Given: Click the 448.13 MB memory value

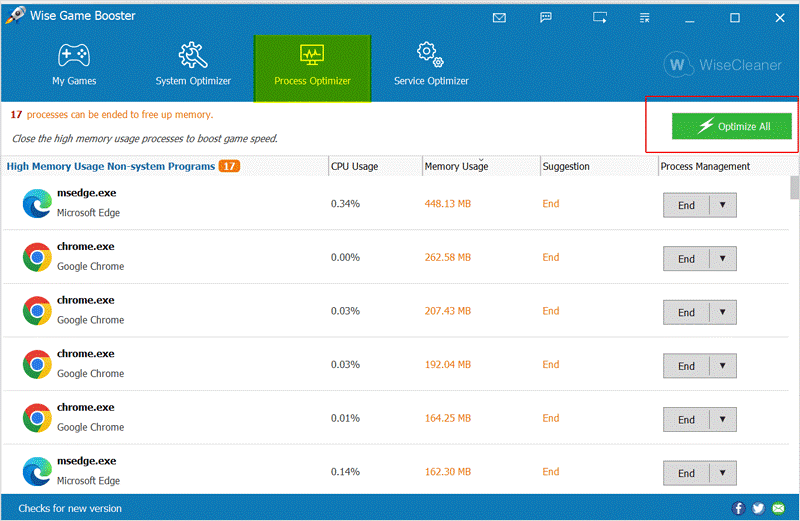Looking at the screenshot, I should 447,204.
